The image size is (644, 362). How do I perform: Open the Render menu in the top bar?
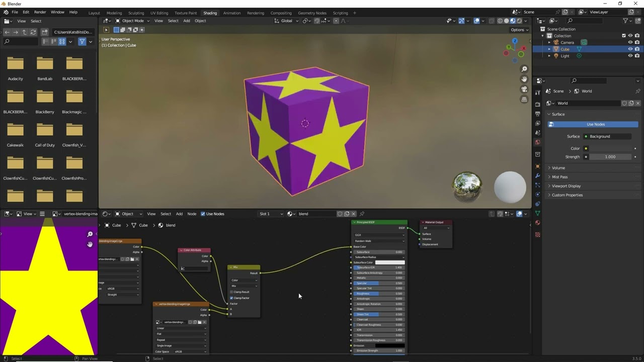40,12
